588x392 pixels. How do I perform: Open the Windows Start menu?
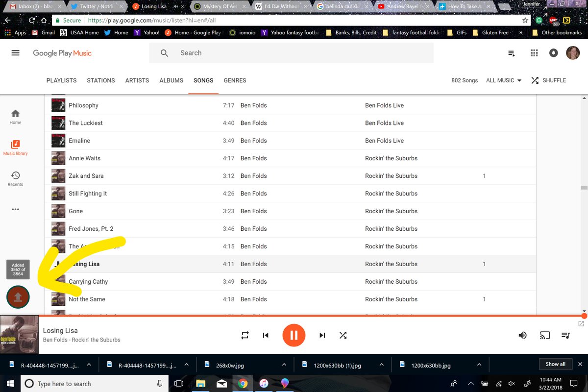click(10, 384)
